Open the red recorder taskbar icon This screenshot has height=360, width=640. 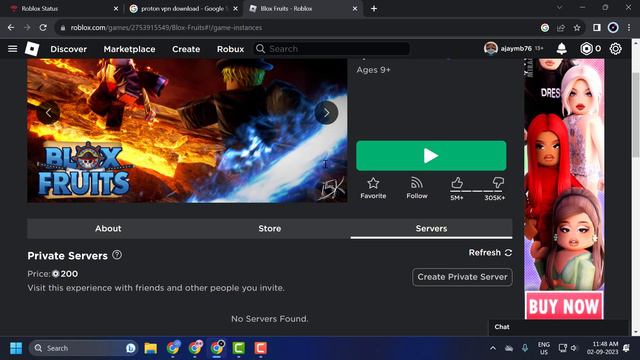(261, 348)
